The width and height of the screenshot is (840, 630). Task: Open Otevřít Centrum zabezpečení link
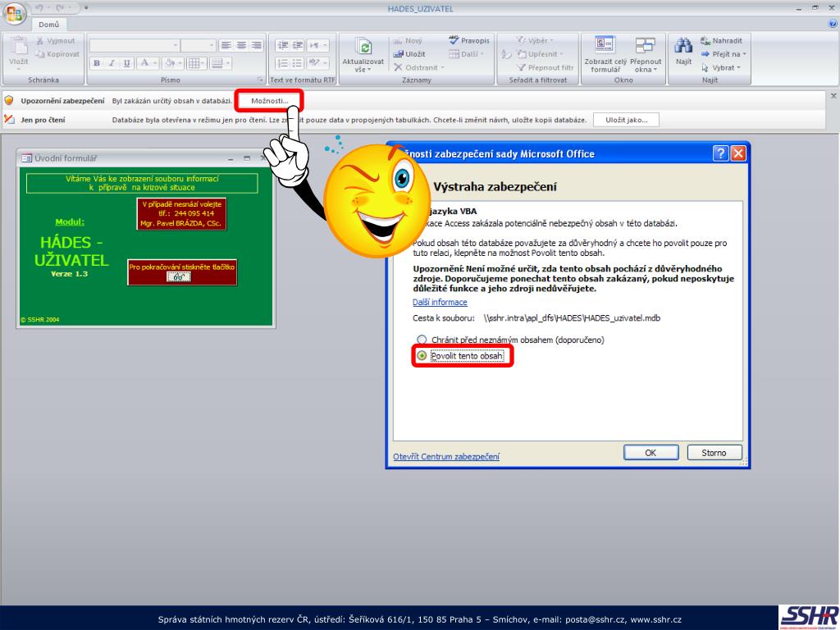(446, 456)
